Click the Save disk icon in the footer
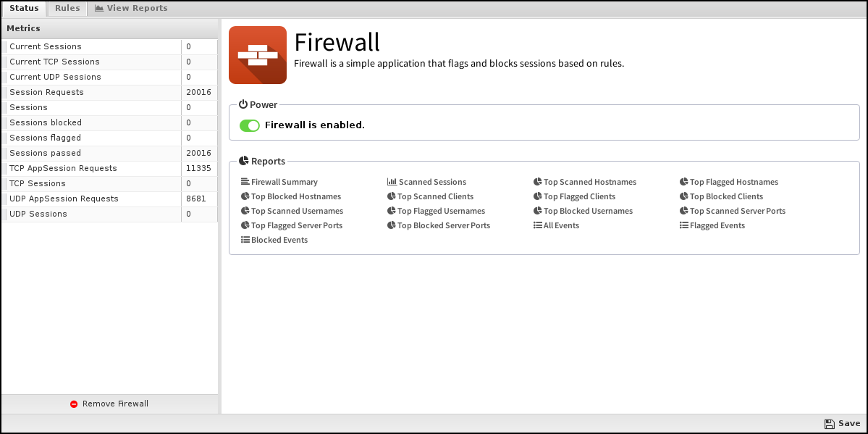The image size is (868, 434). coord(830,423)
